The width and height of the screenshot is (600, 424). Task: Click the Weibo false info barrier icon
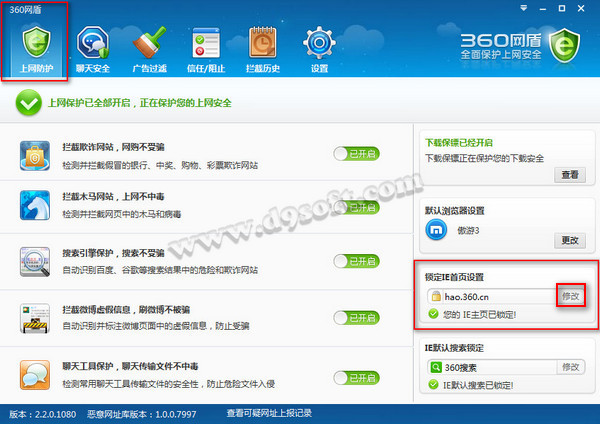pyautogui.click(x=35, y=318)
